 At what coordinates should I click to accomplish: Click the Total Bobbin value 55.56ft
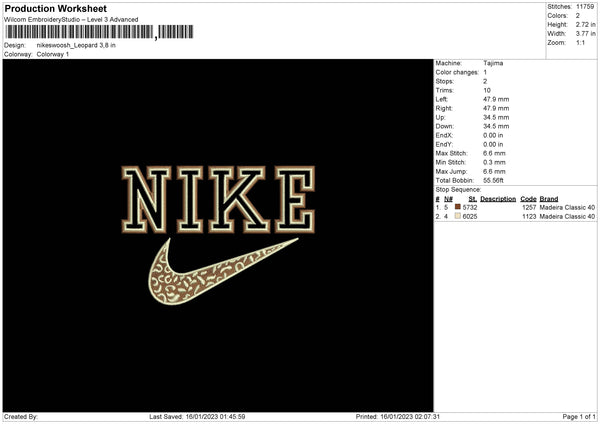pos(493,180)
